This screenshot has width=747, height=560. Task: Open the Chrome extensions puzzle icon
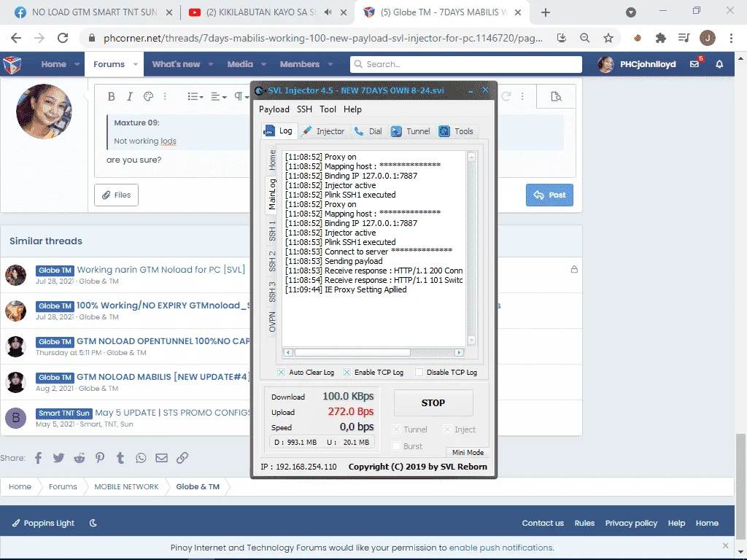point(661,38)
